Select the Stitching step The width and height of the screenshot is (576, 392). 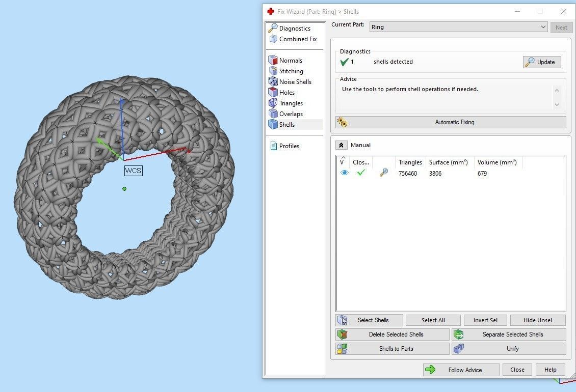click(286, 71)
